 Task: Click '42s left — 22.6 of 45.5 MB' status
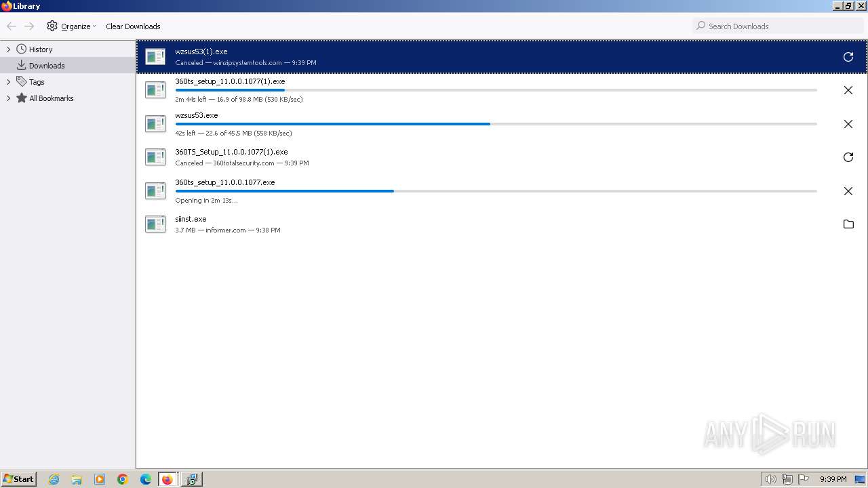coord(233,133)
